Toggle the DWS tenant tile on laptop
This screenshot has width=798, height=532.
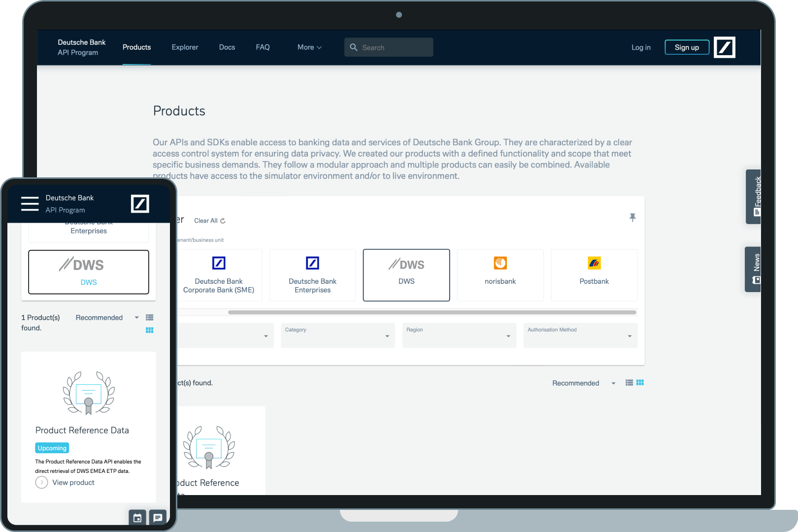point(406,275)
